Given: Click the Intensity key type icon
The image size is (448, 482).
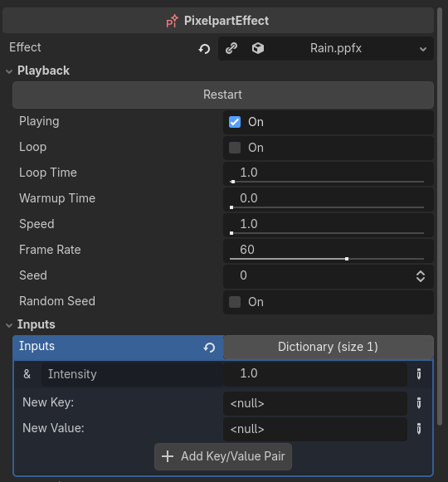Looking at the screenshot, I should tap(27, 374).
